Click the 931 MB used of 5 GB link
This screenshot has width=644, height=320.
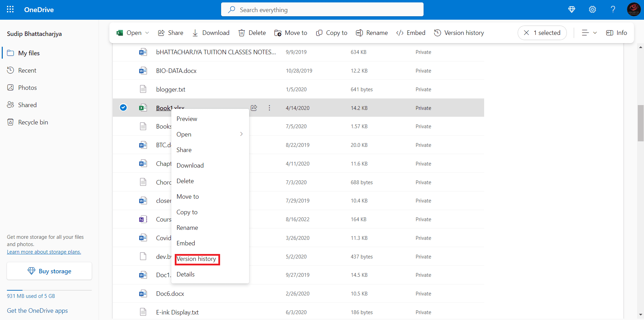coord(31,296)
